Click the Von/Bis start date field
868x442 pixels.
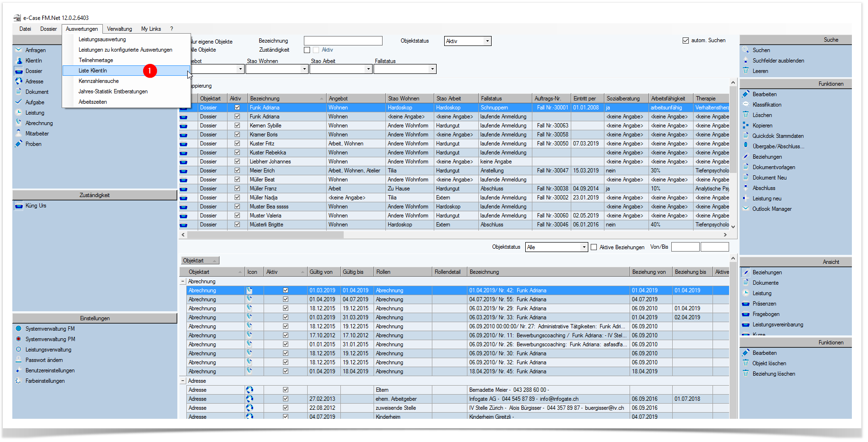[x=685, y=247]
